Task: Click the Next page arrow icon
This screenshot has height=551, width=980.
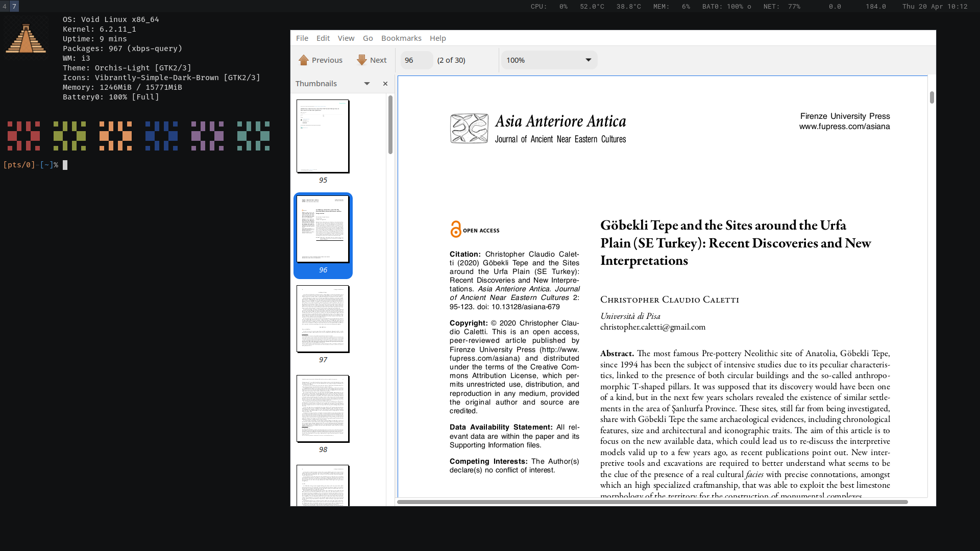Action: point(362,60)
